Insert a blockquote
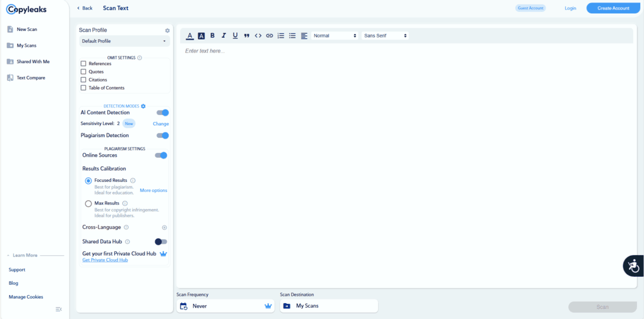The height and width of the screenshot is (319, 644). click(x=246, y=36)
